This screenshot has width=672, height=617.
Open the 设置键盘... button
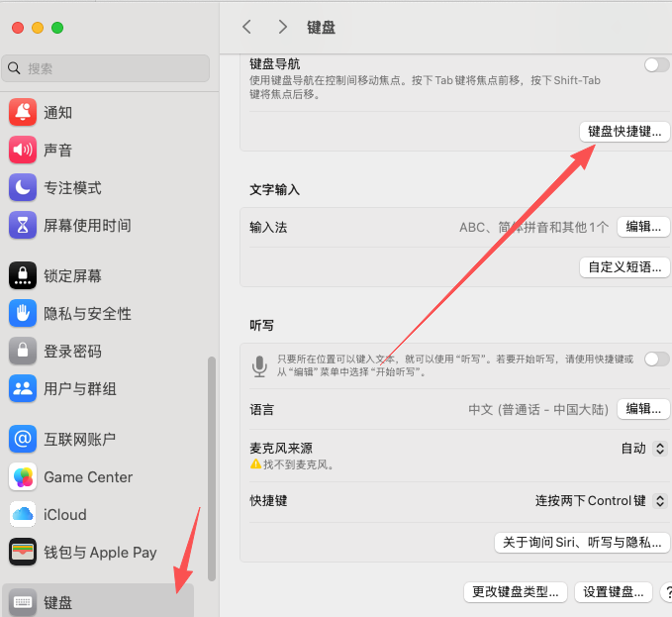[614, 592]
